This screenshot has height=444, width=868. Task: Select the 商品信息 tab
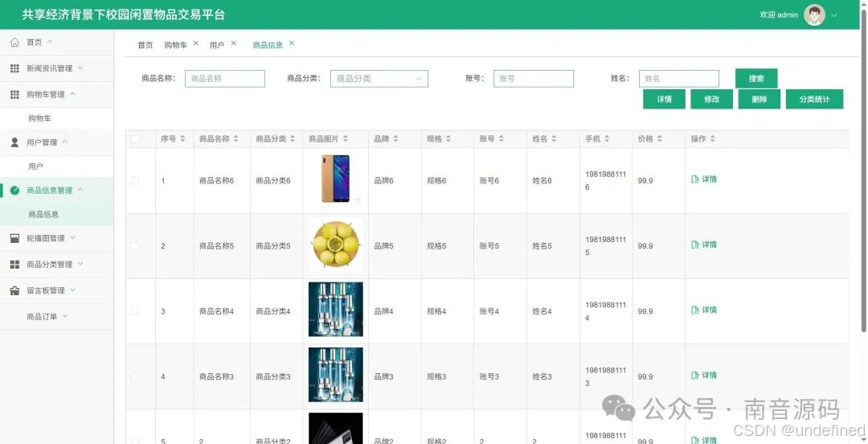(x=268, y=45)
